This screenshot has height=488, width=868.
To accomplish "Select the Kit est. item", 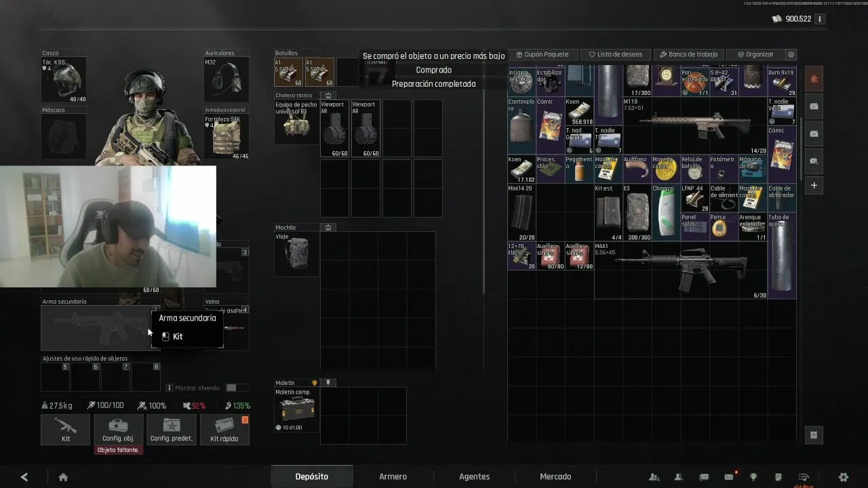I will 608,212.
